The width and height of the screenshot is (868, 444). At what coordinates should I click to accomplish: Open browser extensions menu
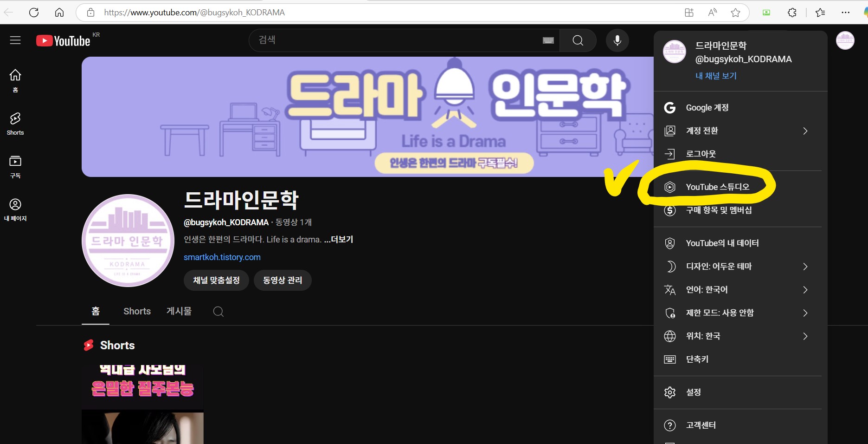792,13
